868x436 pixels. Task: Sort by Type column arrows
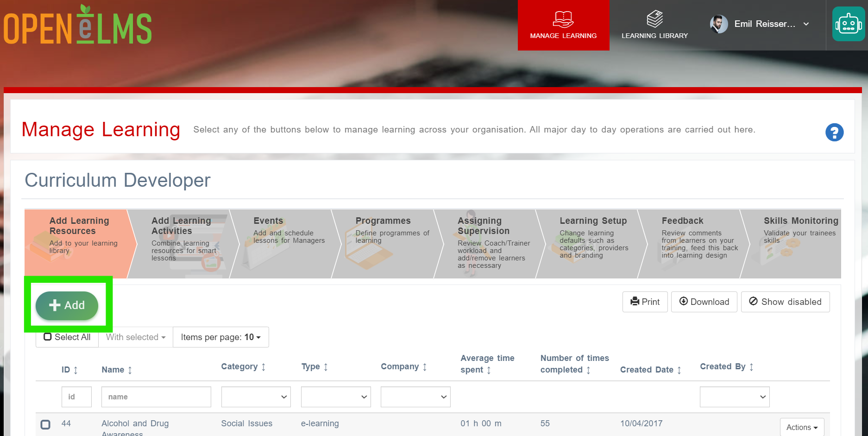click(326, 367)
